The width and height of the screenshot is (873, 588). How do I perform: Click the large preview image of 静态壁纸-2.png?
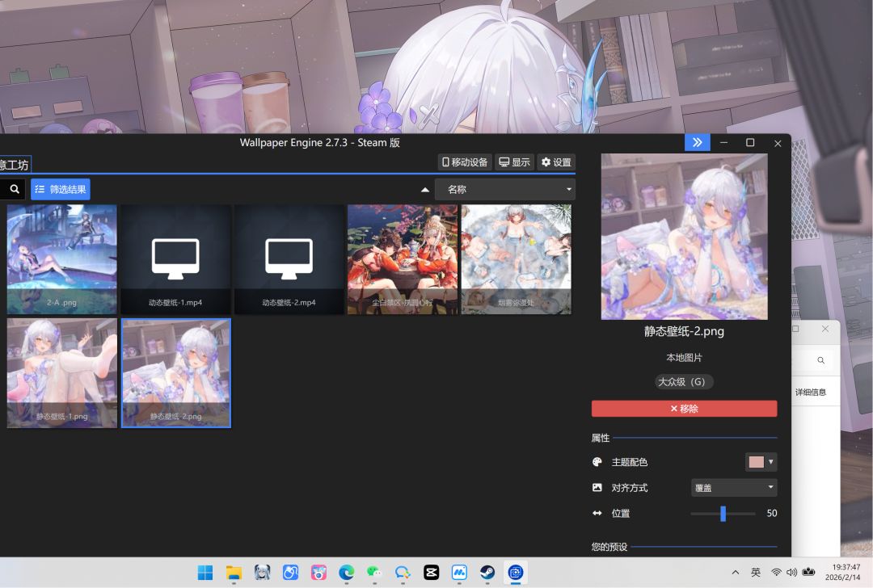pyautogui.click(x=685, y=237)
